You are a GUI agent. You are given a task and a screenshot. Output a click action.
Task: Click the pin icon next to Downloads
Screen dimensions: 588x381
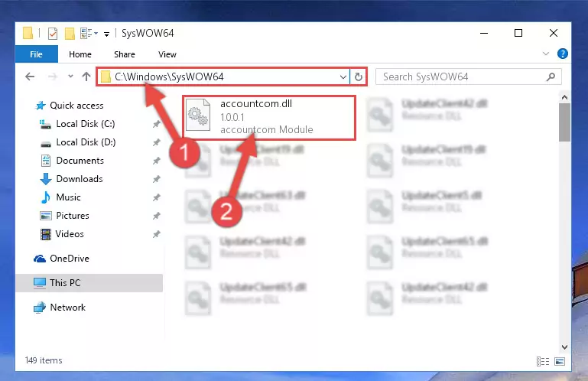click(x=157, y=179)
